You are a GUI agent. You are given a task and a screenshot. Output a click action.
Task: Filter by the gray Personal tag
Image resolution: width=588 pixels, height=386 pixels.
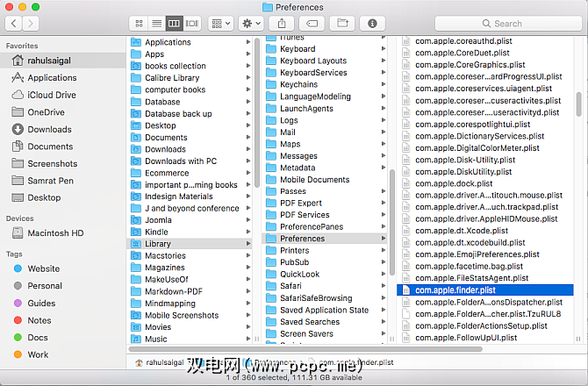pyautogui.click(x=63, y=286)
